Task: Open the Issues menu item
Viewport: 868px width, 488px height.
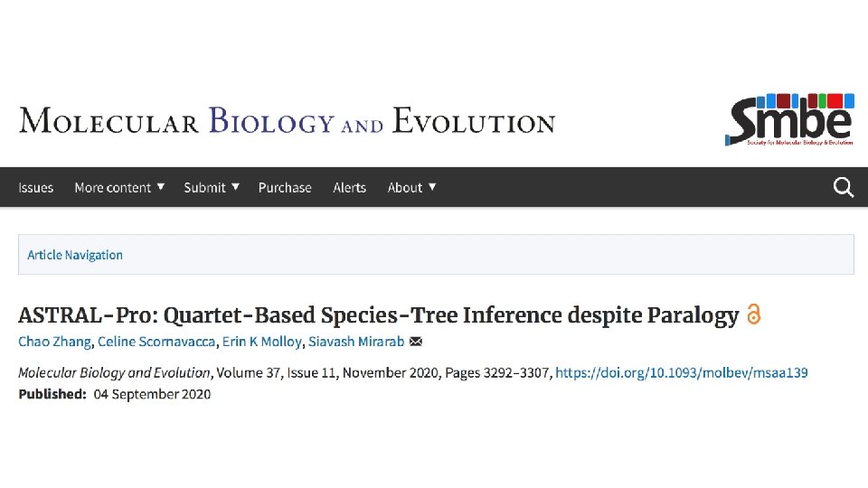Action: pos(36,187)
